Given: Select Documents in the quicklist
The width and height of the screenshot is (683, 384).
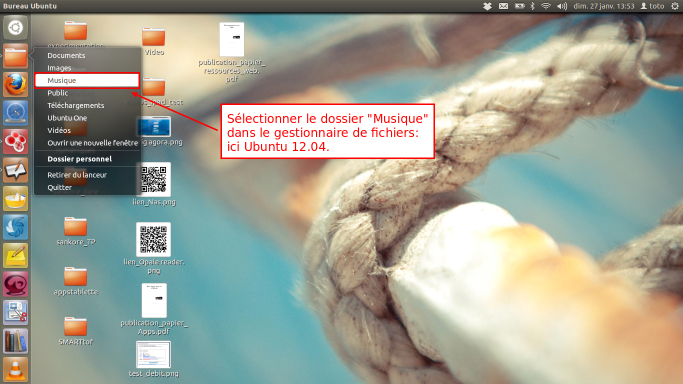Looking at the screenshot, I should [x=66, y=55].
